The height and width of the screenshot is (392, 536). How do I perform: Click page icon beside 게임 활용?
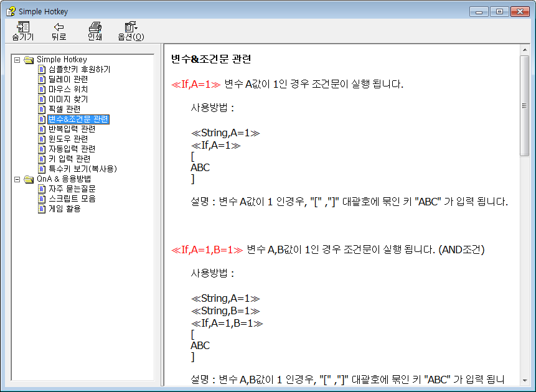[42, 209]
